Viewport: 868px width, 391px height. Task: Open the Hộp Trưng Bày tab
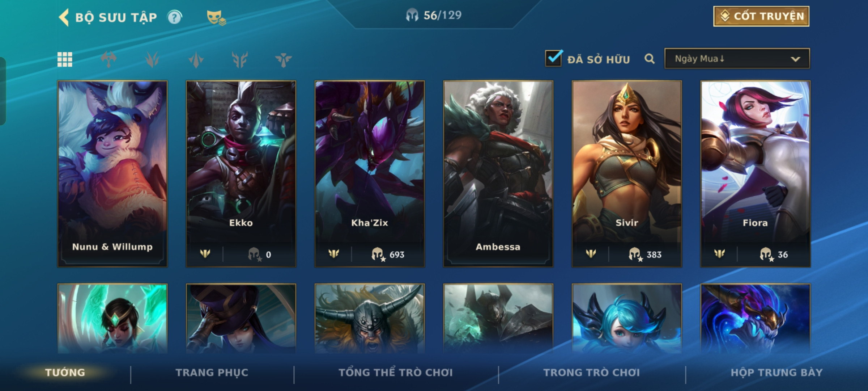coord(776,373)
